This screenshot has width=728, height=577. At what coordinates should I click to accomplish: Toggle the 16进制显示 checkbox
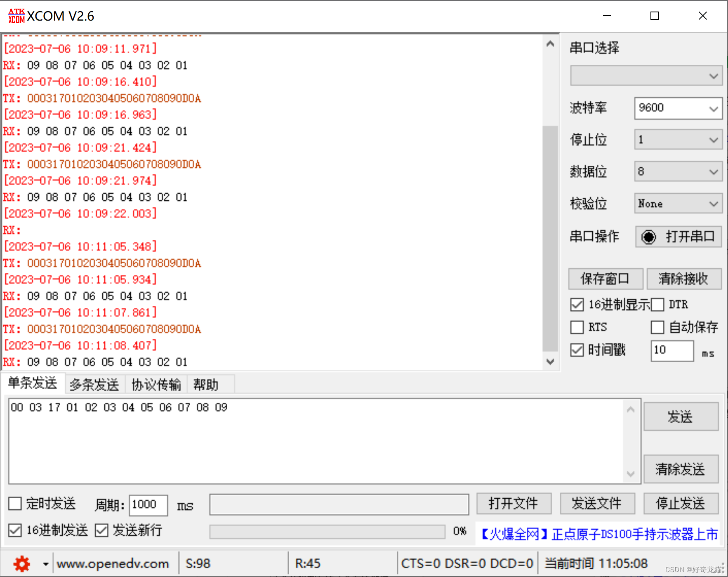[x=577, y=305]
